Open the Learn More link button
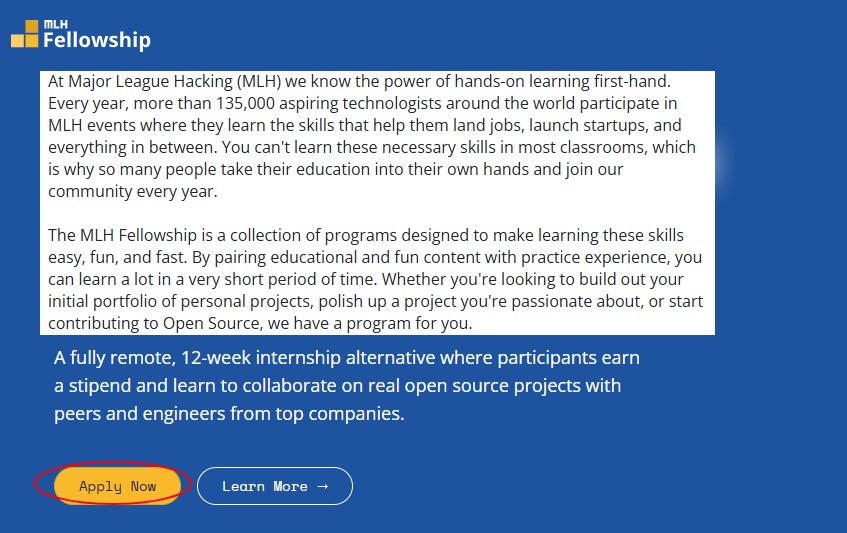 tap(274, 486)
